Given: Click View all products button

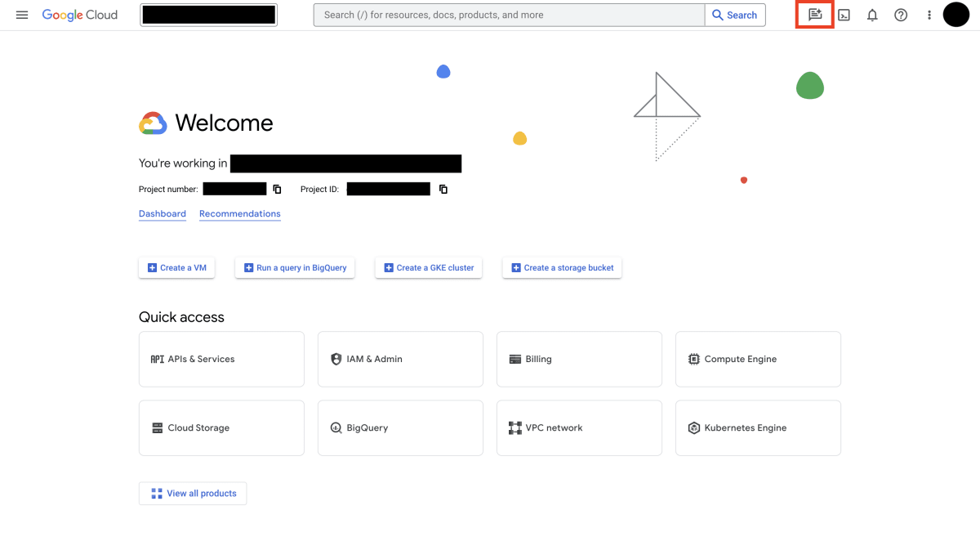Looking at the screenshot, I should click(193, 494).
